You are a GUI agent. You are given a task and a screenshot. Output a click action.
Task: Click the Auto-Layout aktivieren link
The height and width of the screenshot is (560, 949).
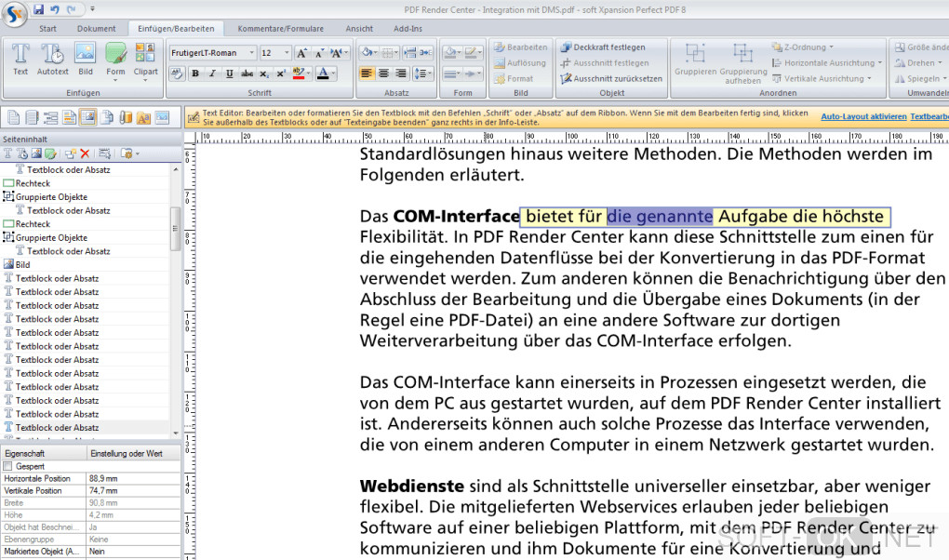(863, 116)
